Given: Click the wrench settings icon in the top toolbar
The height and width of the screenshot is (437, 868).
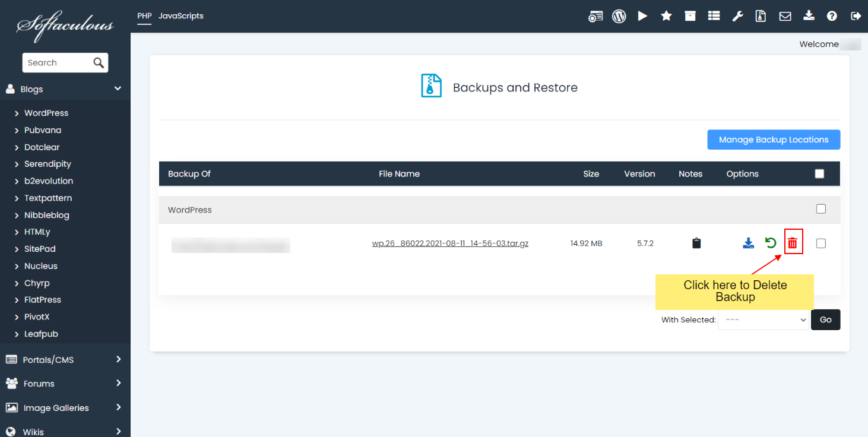Looking at the screenshot, I should (737, 16).
